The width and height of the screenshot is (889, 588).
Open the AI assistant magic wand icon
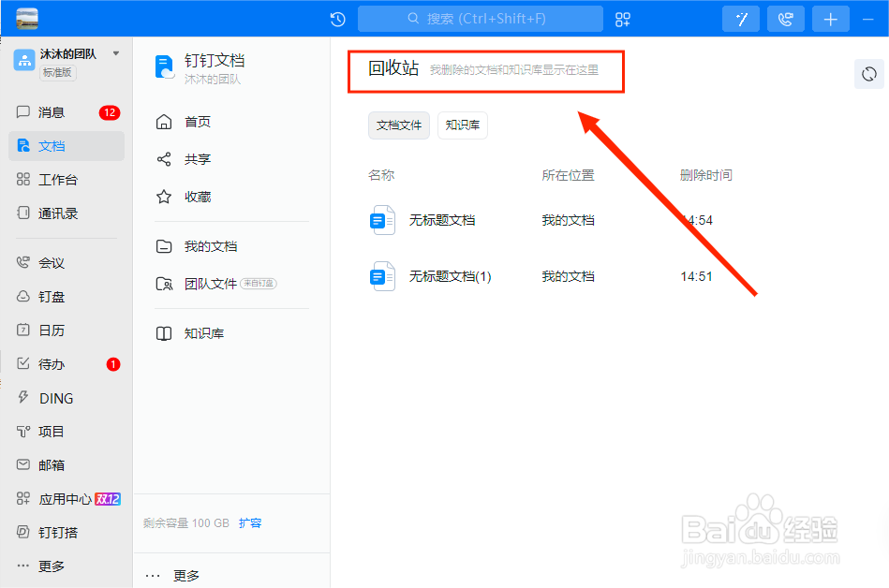point(740,19)
